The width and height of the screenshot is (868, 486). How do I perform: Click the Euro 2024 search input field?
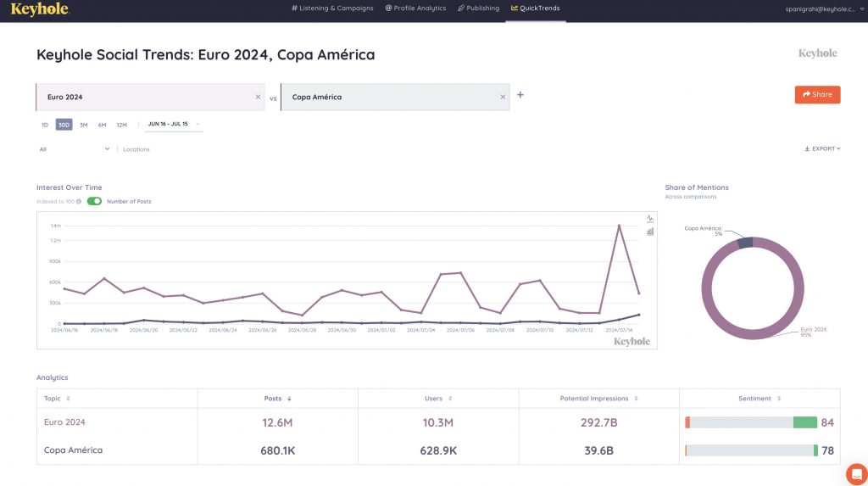click(151, 97)
